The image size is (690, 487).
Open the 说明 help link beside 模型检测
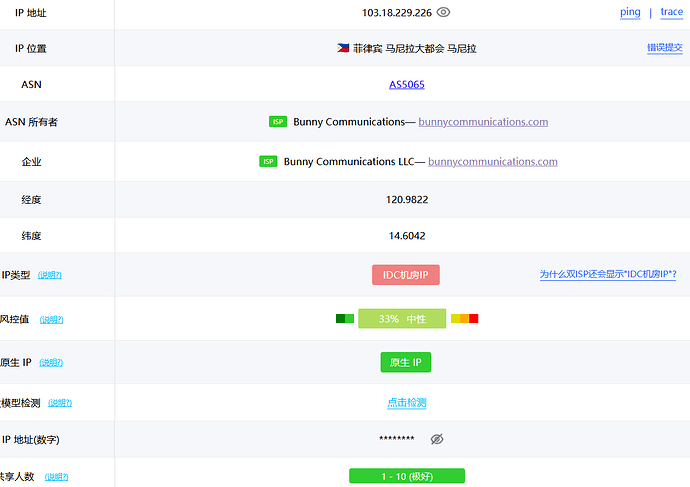tap(60, 403)
